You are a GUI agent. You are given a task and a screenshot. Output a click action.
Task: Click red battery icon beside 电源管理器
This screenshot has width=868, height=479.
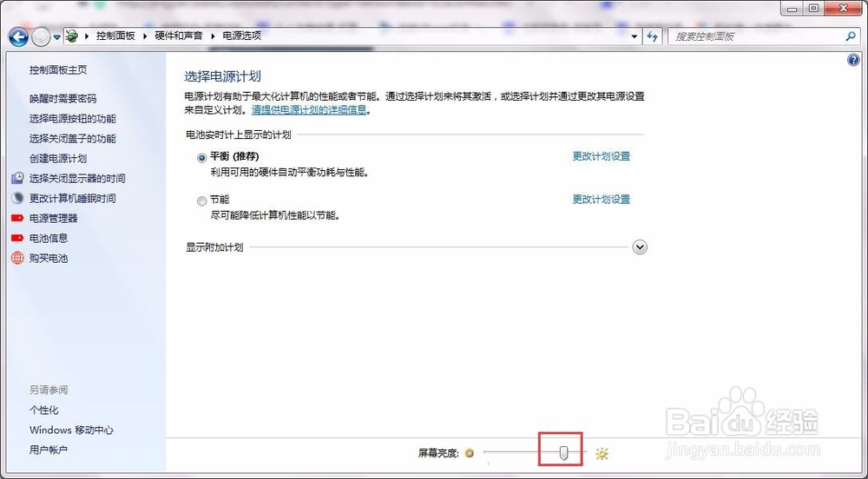[17, 218]
